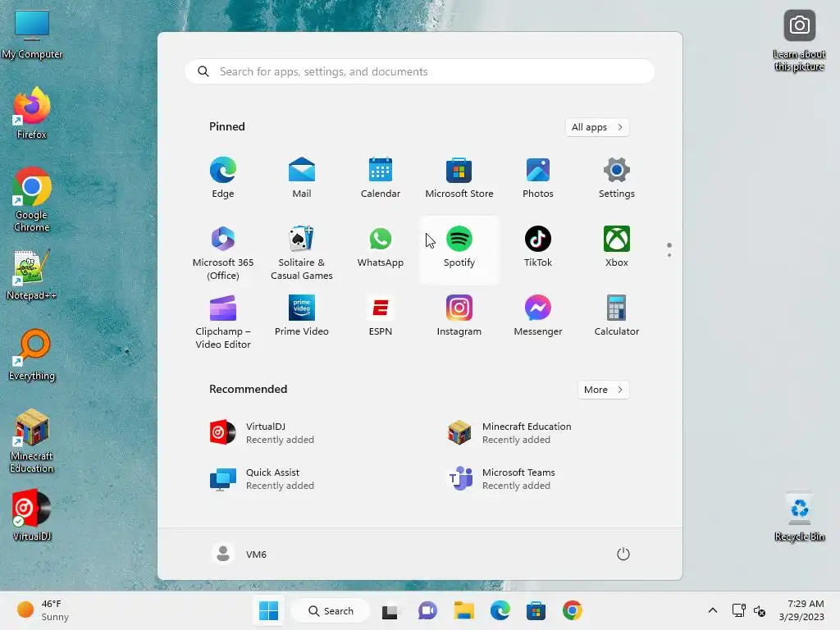Show hidden system tray icons

[713, 610]
